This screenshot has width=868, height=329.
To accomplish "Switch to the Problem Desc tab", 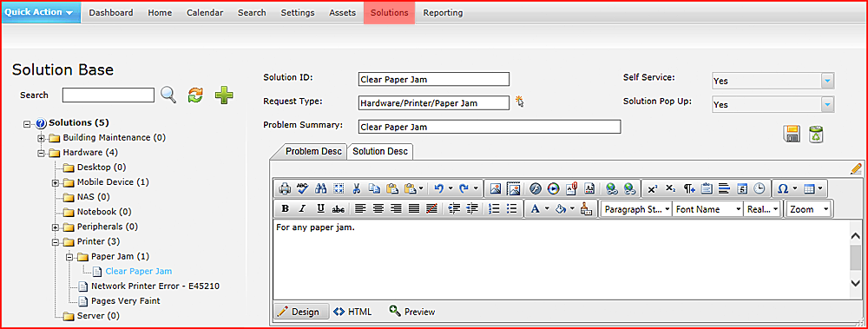I will (x=315, y=151).
